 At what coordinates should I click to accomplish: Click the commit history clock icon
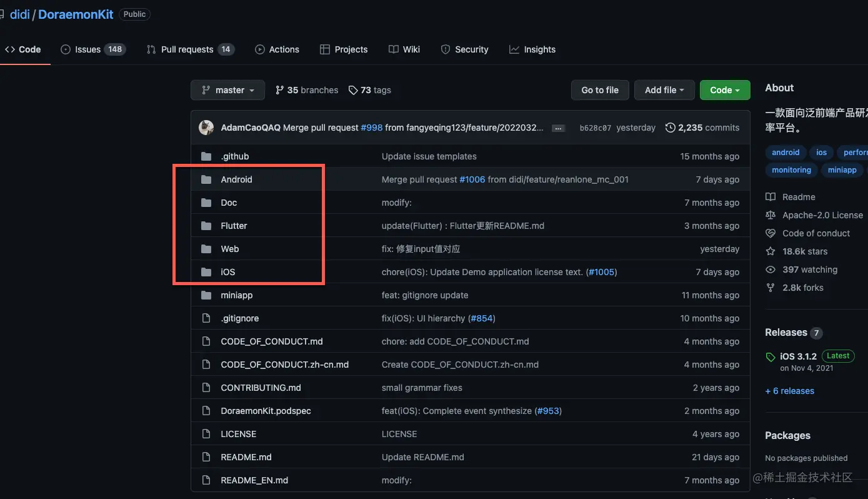671,128
